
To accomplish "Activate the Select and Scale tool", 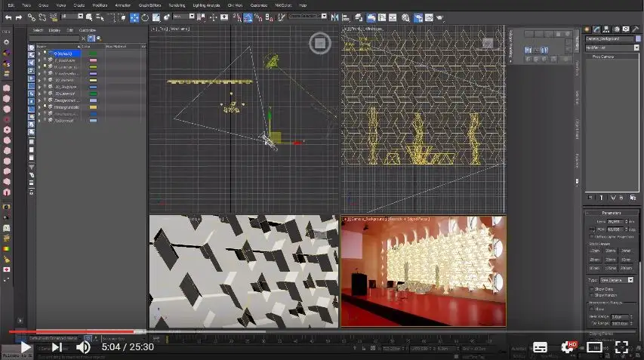I will click(156, 17).
